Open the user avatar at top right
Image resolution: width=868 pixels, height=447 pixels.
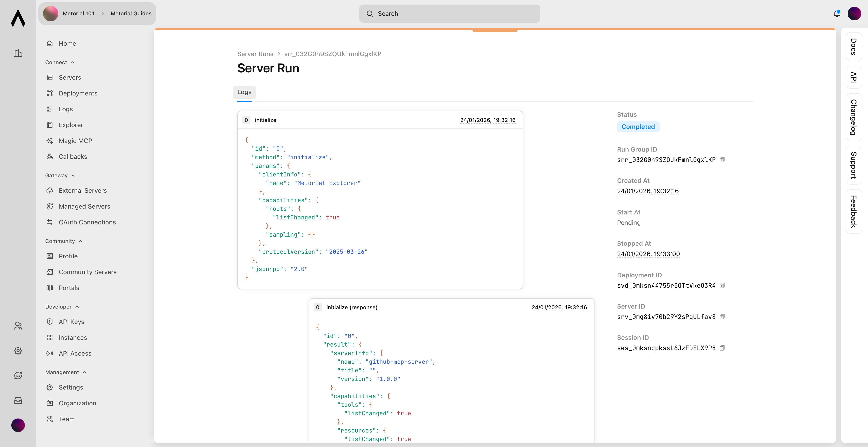854,14
